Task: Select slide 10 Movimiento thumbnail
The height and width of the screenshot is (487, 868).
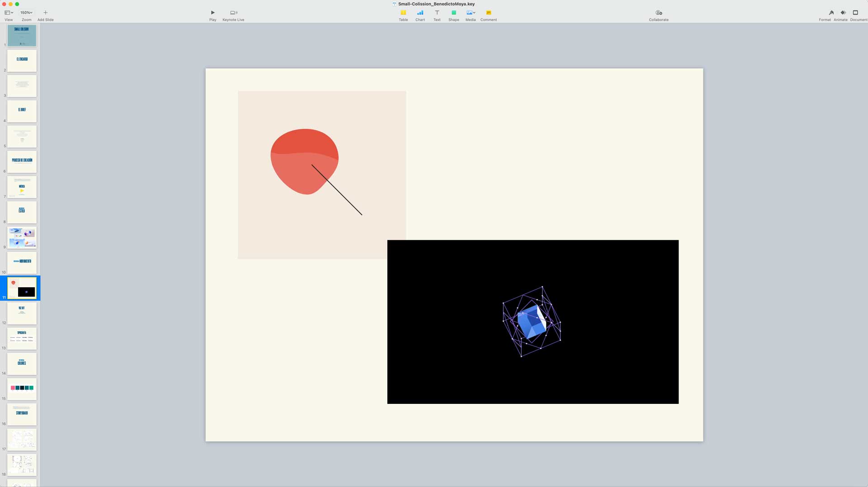Action: coord(22,263)
